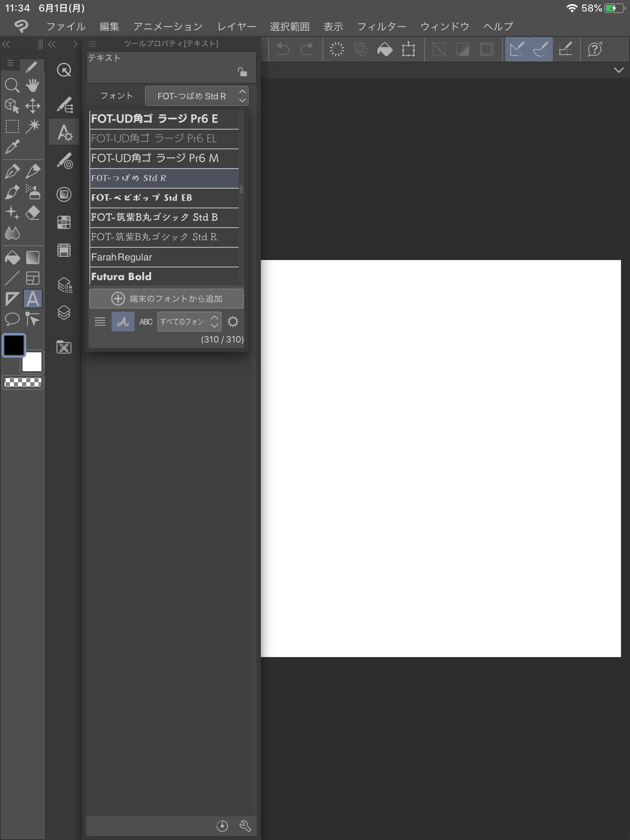Choose FOT-筑紫B丸ゴシック Std B font
630x840 pixels.
[164, 217]
